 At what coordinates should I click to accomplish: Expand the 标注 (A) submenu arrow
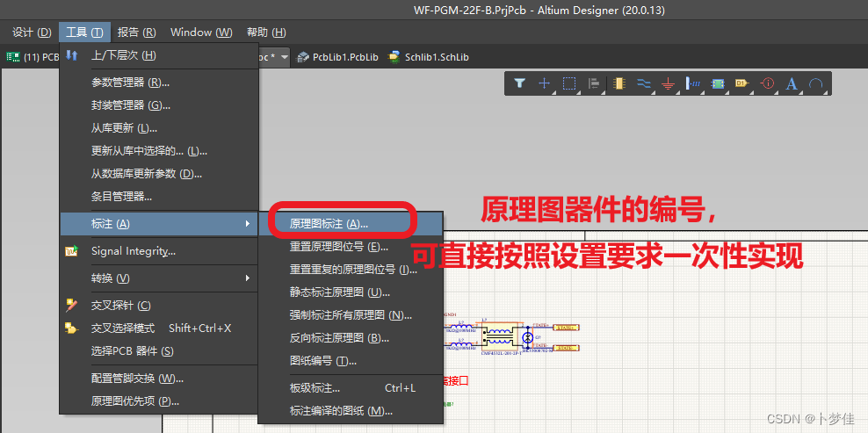(x=248, y=224)
